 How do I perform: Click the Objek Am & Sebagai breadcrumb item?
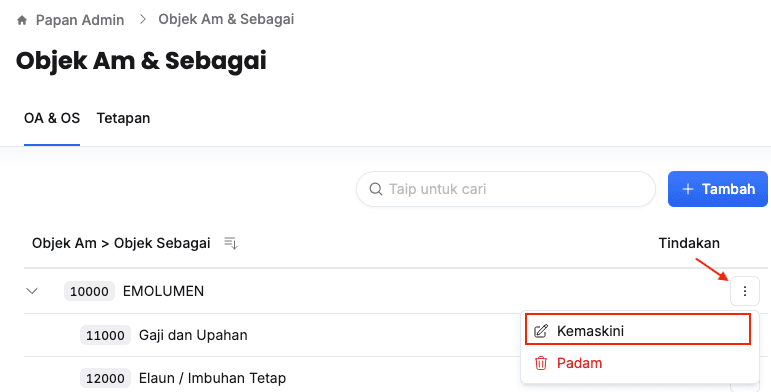click(x=226, y=19)
